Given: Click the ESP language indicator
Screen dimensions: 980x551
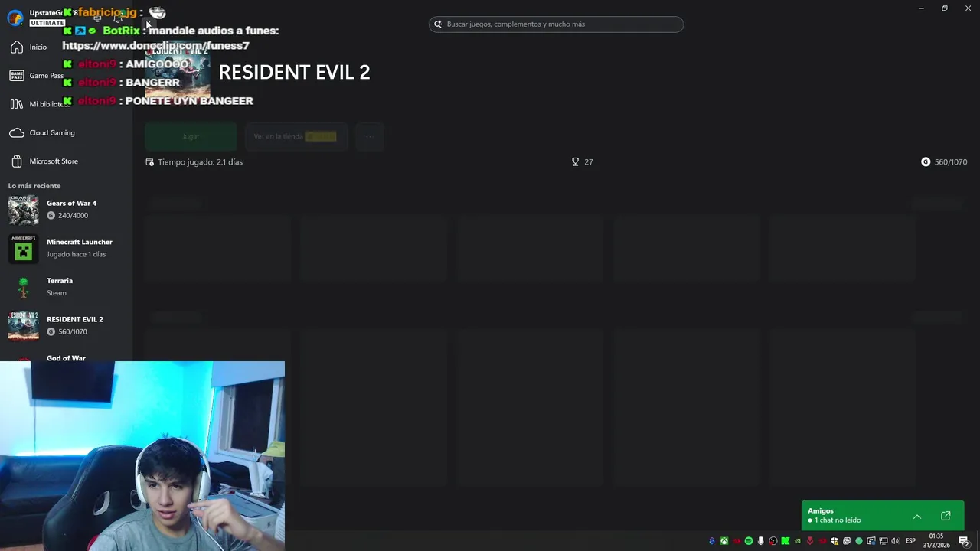Looking at the screenshot, I should point(910,541).
